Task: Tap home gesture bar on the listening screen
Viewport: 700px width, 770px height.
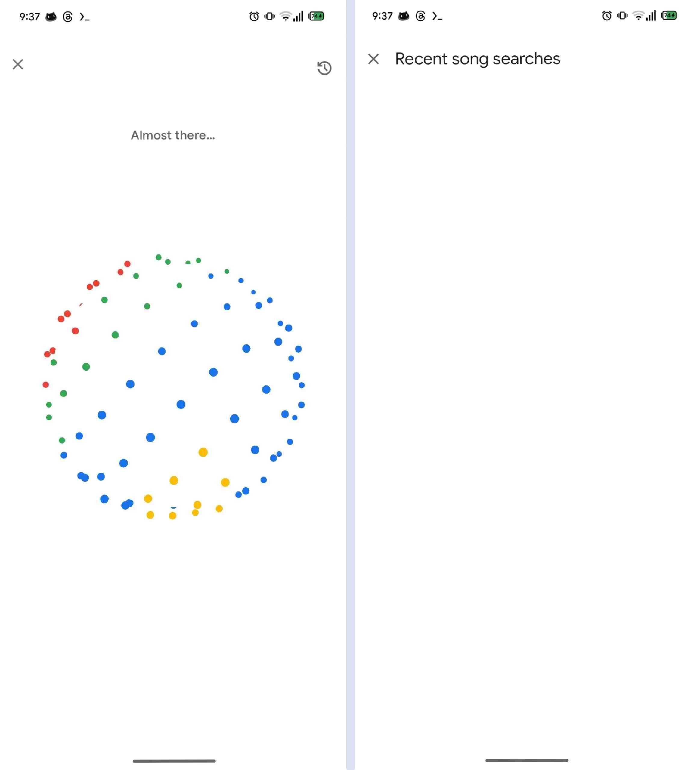Action: coord(174,761)
